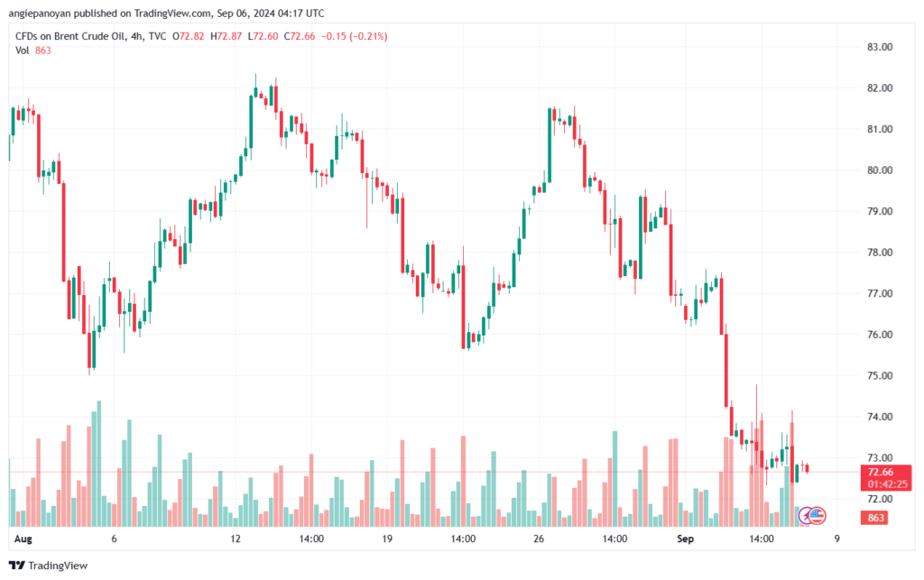Screen dimensions: 924x580
Task: Click the purple lightning bolt event icon
Action: point(805,515)
